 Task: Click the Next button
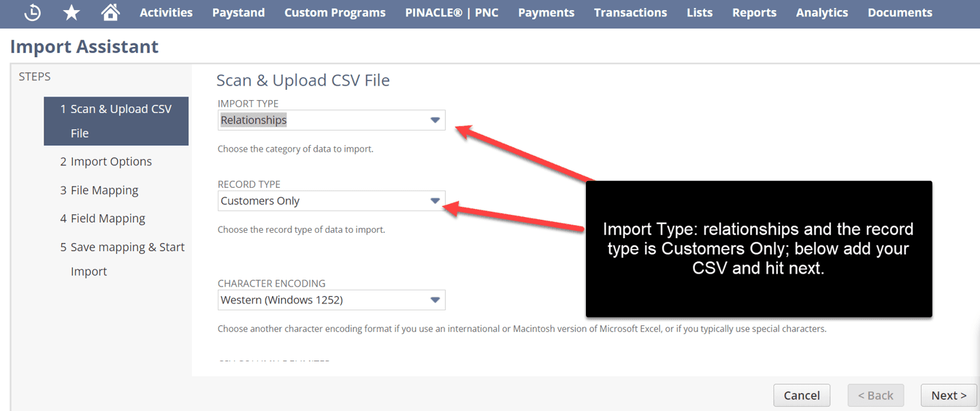click(949, 395)
